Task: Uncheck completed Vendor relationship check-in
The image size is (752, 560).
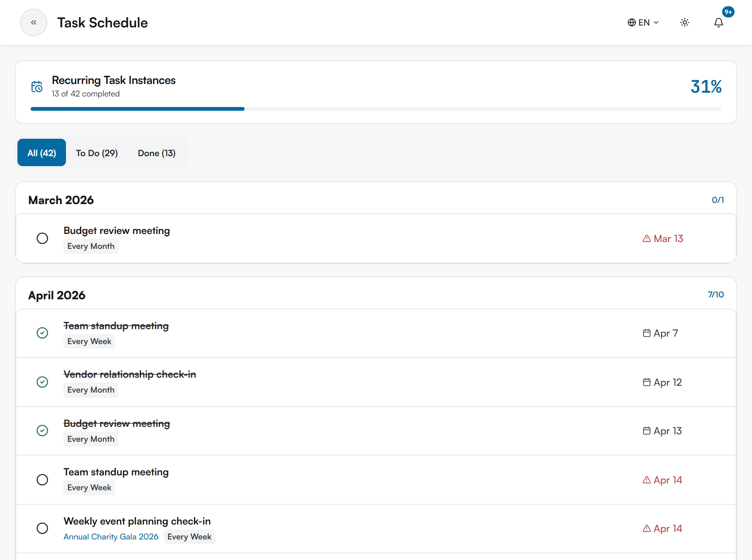Action: tap(42, 382)
